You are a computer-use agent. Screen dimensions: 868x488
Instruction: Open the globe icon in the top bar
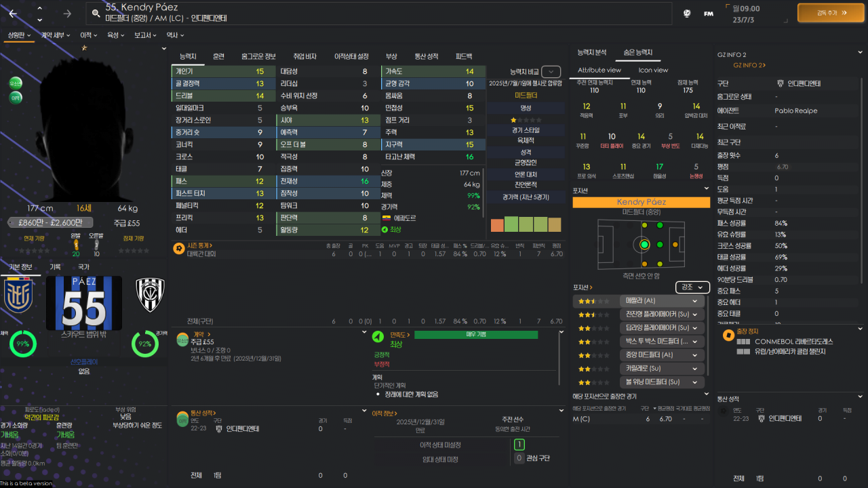(x=686, y=13)
